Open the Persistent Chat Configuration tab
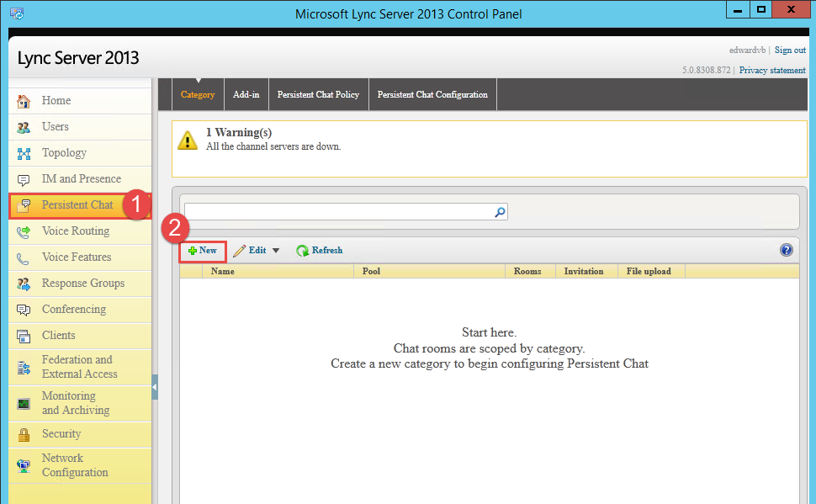The image size is (816, 504). (x=432, y=95)
